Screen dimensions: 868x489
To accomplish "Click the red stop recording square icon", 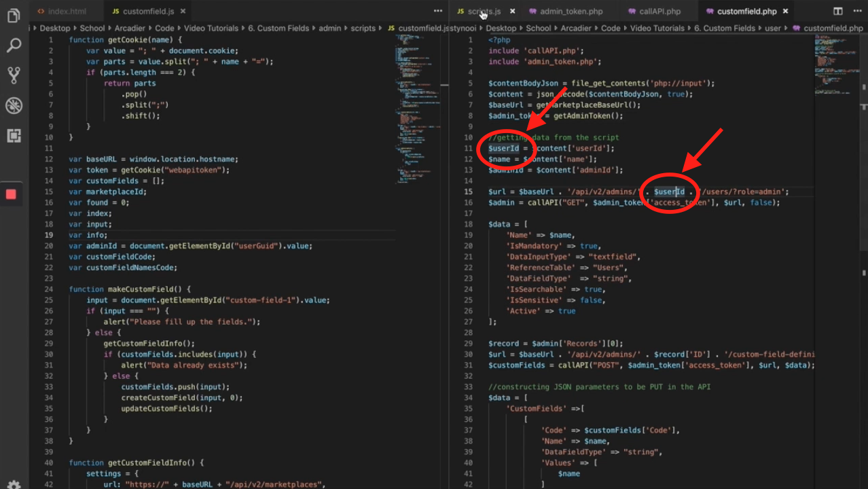I will click(11, 194).
